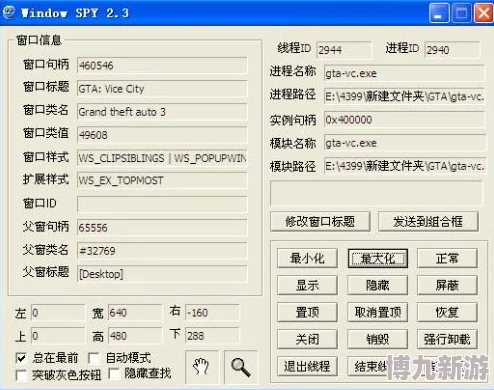Screen dimensions: 494x390
Task: Click the 高 field showing 480
Action: point(135,336)
